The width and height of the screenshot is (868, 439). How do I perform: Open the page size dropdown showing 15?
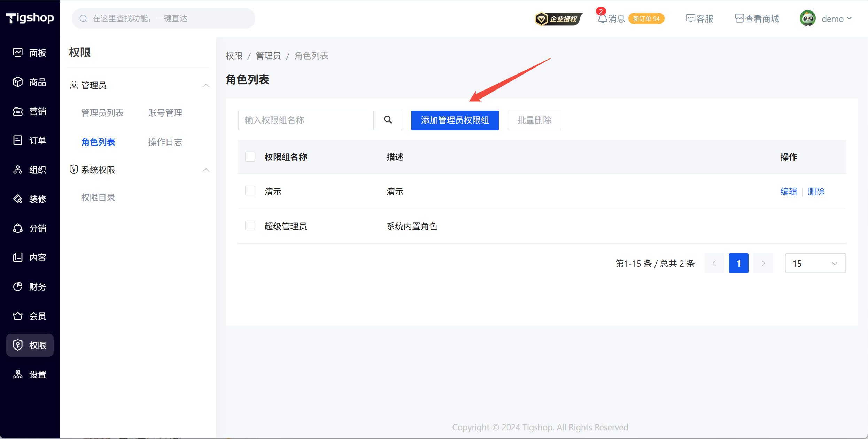[x=815, y=264]
